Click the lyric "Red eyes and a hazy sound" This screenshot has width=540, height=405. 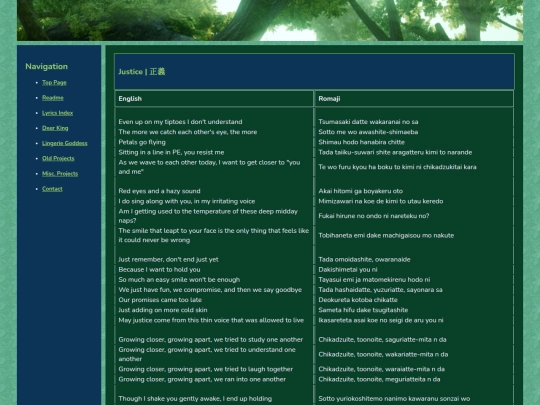pos(159,191)
